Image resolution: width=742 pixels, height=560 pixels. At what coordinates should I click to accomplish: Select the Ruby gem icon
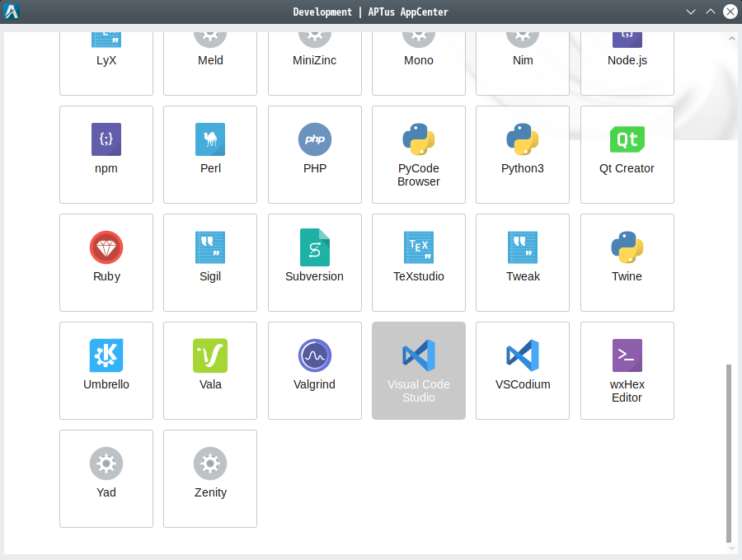click(106, 247)
